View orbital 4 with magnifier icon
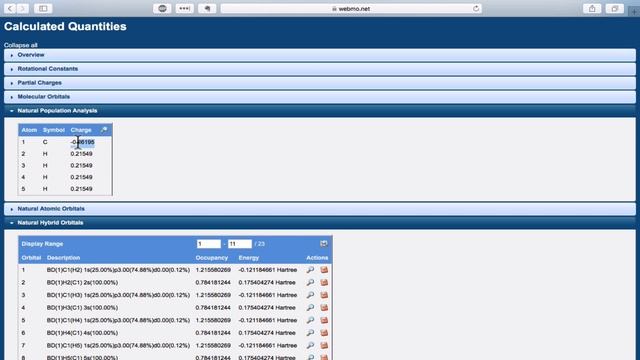 (310, 308)
